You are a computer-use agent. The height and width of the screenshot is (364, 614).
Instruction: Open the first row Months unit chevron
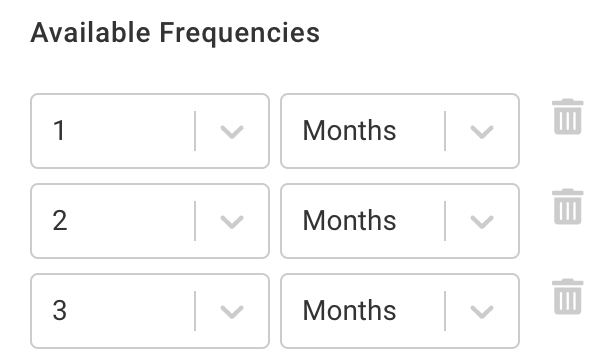(x=482, y=132)
